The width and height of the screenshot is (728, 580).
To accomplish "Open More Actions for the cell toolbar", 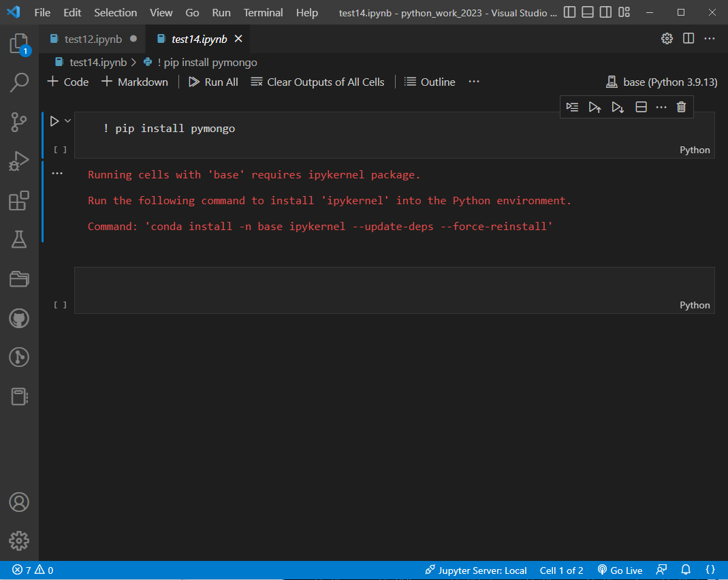I will click(662, 107).
